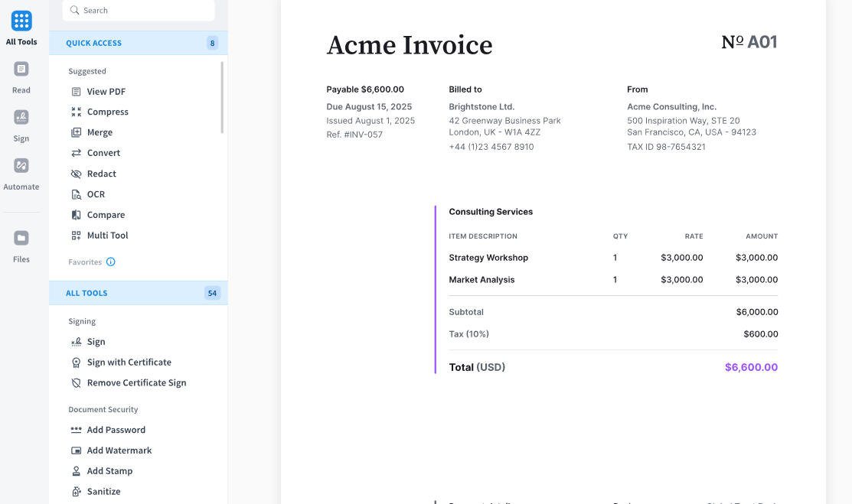852x504 pixels.
Task: Choose the Compare tool
Action: coord(106,215)
